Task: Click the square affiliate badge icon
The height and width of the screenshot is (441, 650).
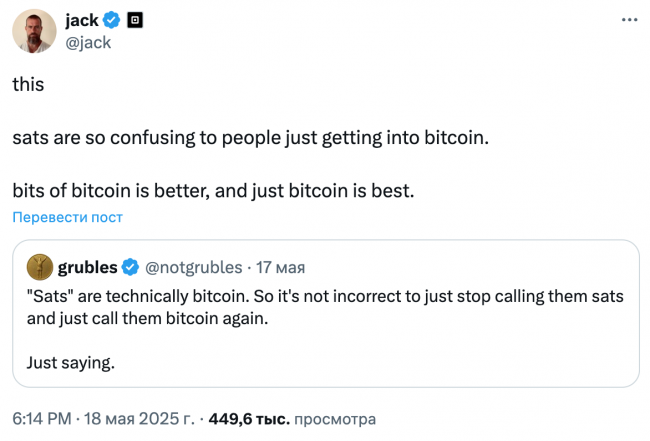Action: 135,20
